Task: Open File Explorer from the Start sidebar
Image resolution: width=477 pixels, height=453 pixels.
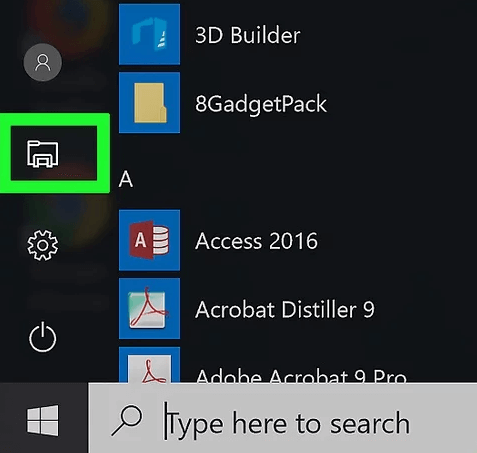Action: pos(43,154)
